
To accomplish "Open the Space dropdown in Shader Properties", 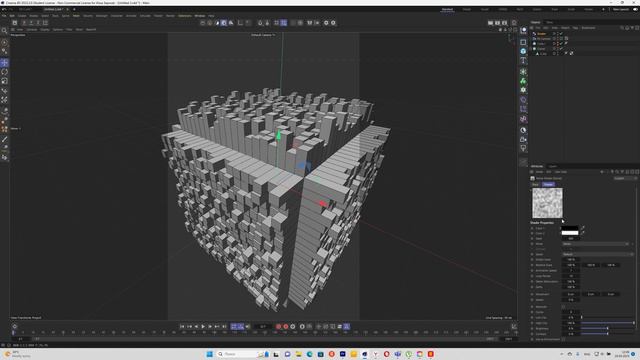I will tap(598, 254).
